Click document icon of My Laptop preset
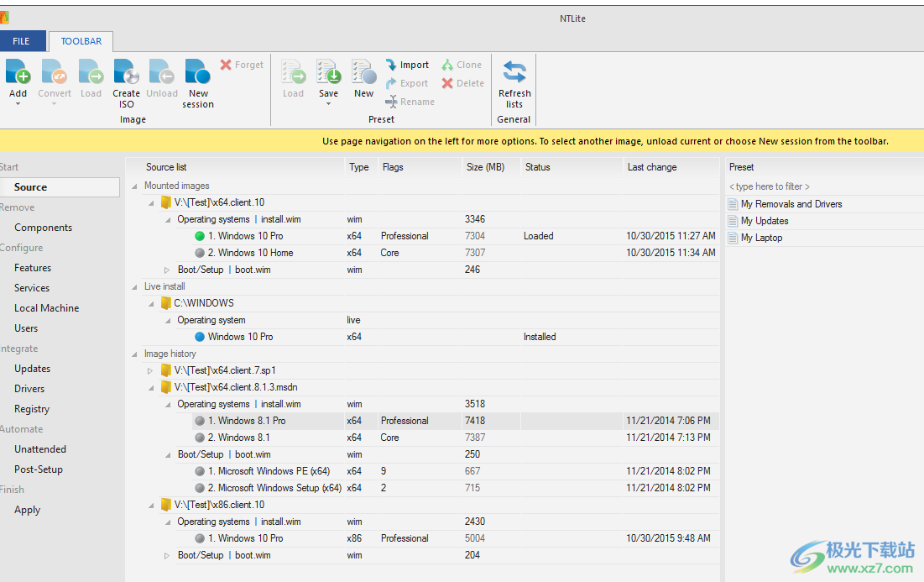 point(733,238)
